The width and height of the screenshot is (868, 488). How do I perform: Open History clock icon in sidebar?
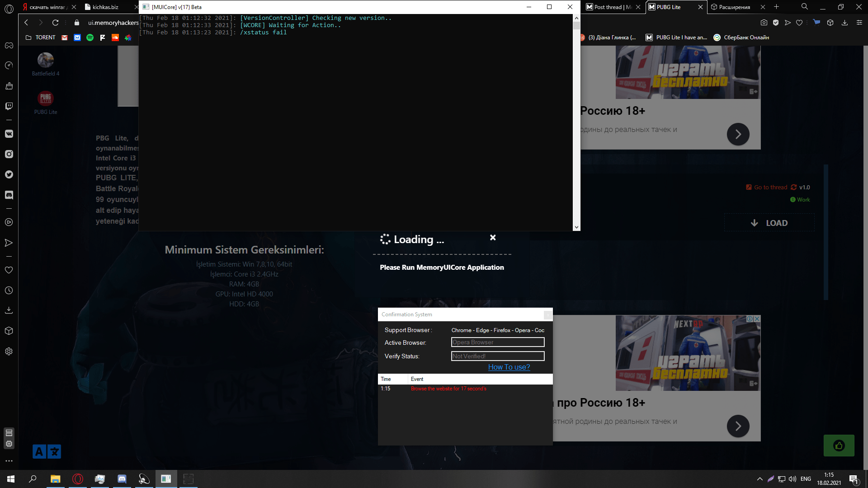tap(9, 290)
